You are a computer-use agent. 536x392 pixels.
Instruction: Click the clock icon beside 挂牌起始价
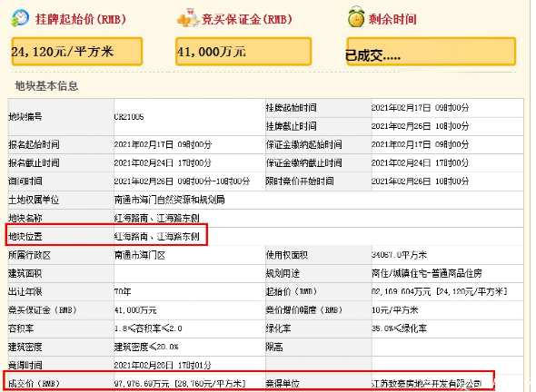20,18
